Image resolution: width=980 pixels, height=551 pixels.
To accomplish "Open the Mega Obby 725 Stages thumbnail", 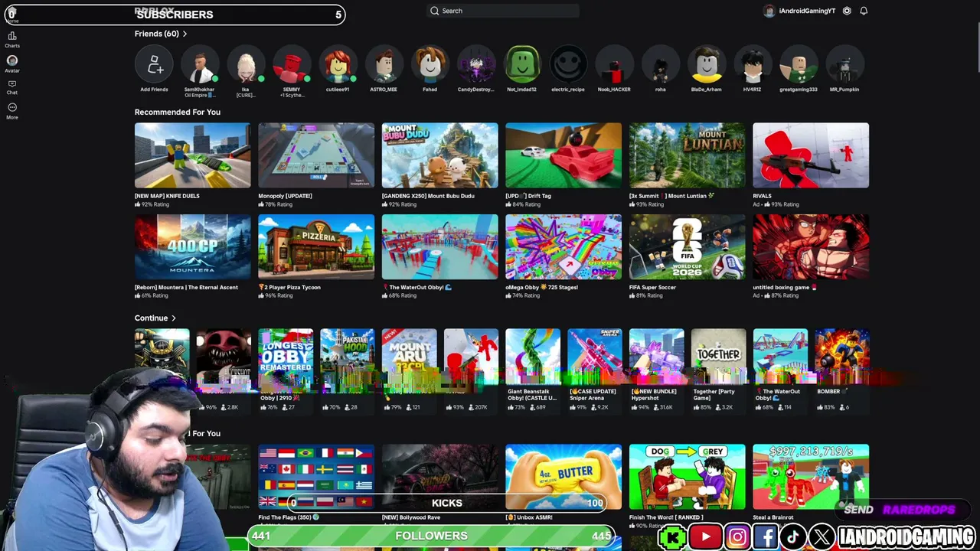I will tap(563, 246).
